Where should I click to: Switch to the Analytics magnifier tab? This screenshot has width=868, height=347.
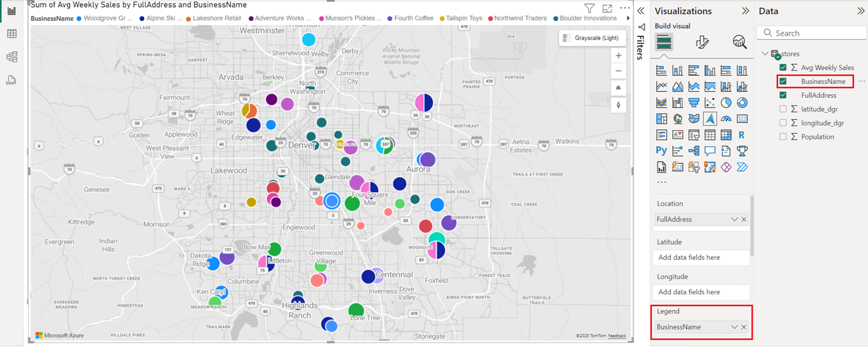tap(740, 42)
